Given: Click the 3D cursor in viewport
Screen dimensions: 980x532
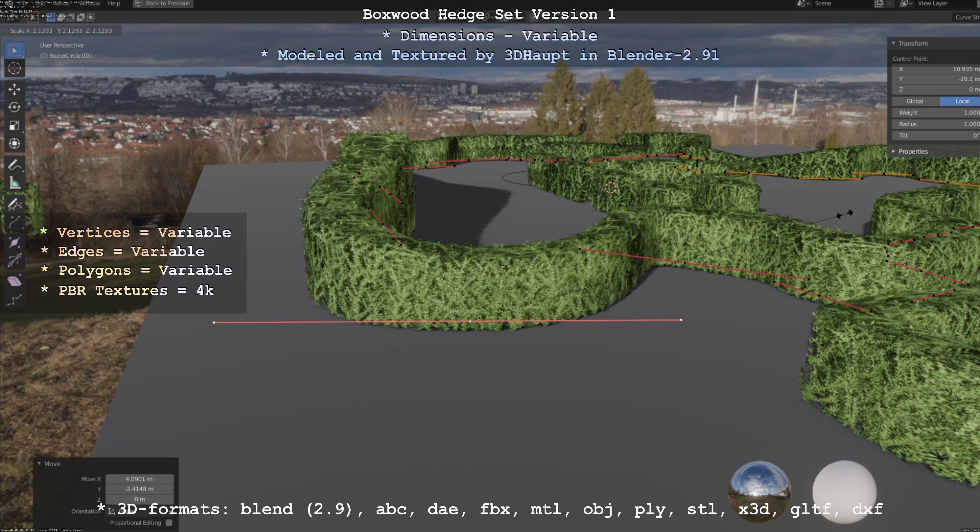Looking at the screenshot, I should pyautogui.click(x=611, y=188).
